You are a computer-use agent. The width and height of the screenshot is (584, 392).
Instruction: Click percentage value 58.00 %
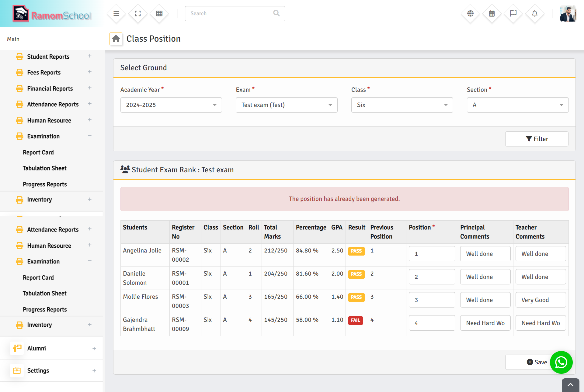click(307, 320)
